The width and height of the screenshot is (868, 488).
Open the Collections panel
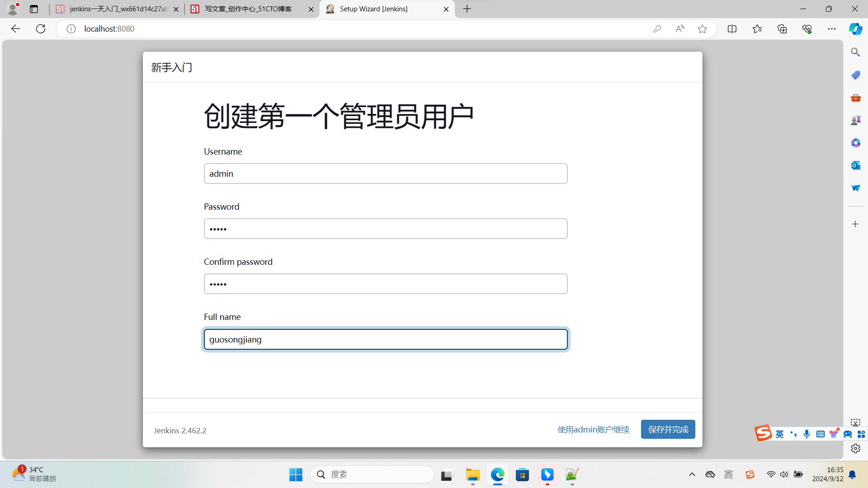pos(782,29)
